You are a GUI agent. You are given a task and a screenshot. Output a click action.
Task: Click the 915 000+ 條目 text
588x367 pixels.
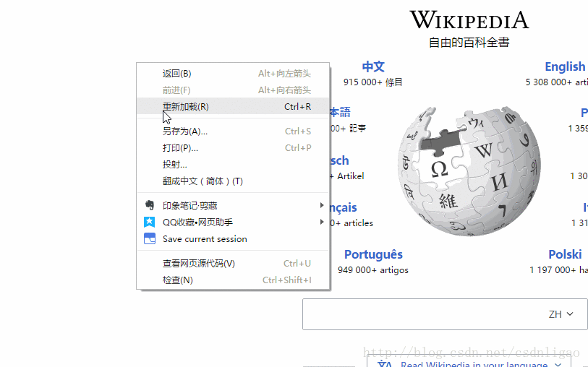point(372,82)
